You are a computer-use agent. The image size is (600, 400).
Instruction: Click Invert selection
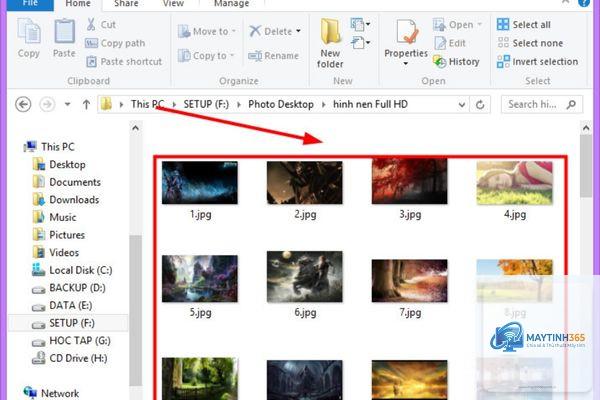pos(537,61)
